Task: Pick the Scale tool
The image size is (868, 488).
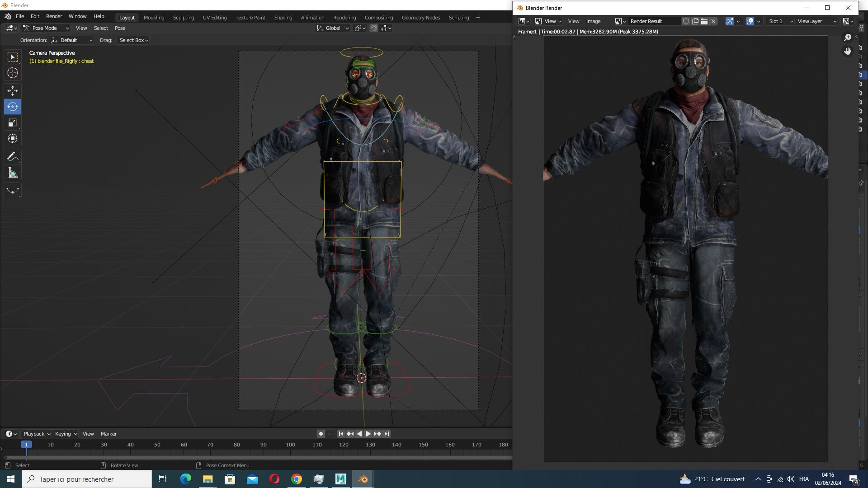Action: [13, 122]
